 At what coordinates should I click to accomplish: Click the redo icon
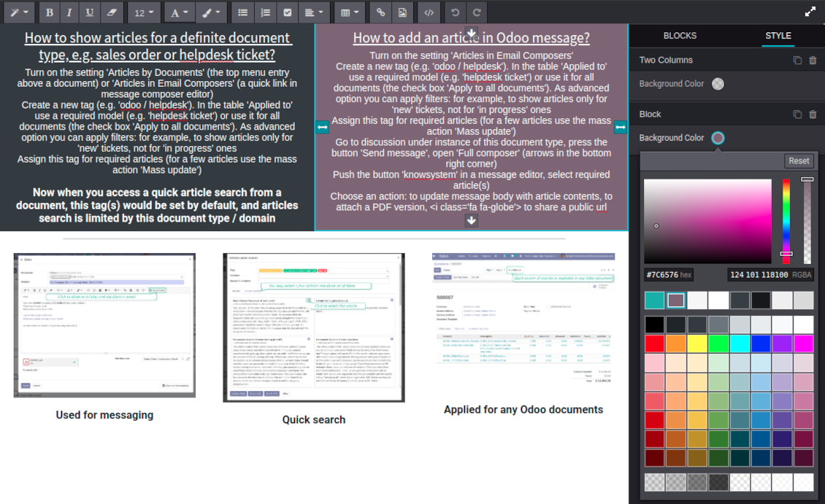point(477,12)
